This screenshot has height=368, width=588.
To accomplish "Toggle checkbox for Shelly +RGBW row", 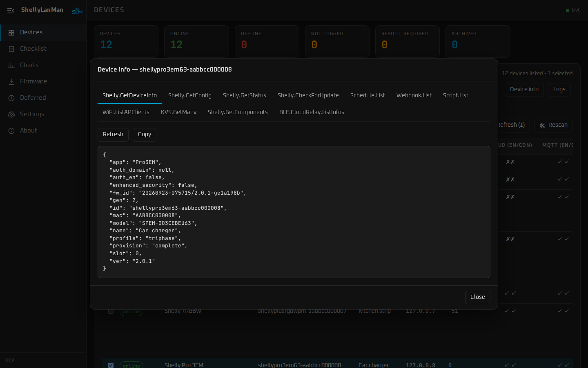I will (x=111, y=311).
